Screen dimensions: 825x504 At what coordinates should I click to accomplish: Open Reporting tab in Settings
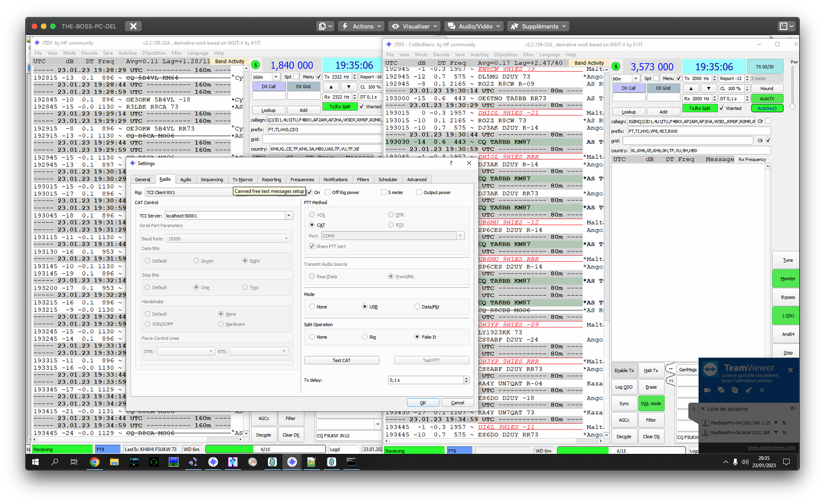pyautogui.click(x=271, y=179)
